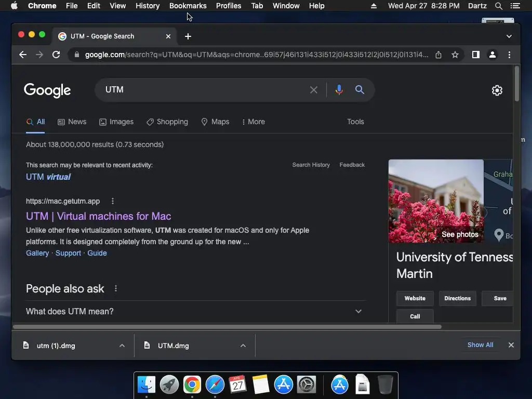Switch to the Maps results tab
The width and height of the screenshot is (532, 399).
(x=215, y=122)
